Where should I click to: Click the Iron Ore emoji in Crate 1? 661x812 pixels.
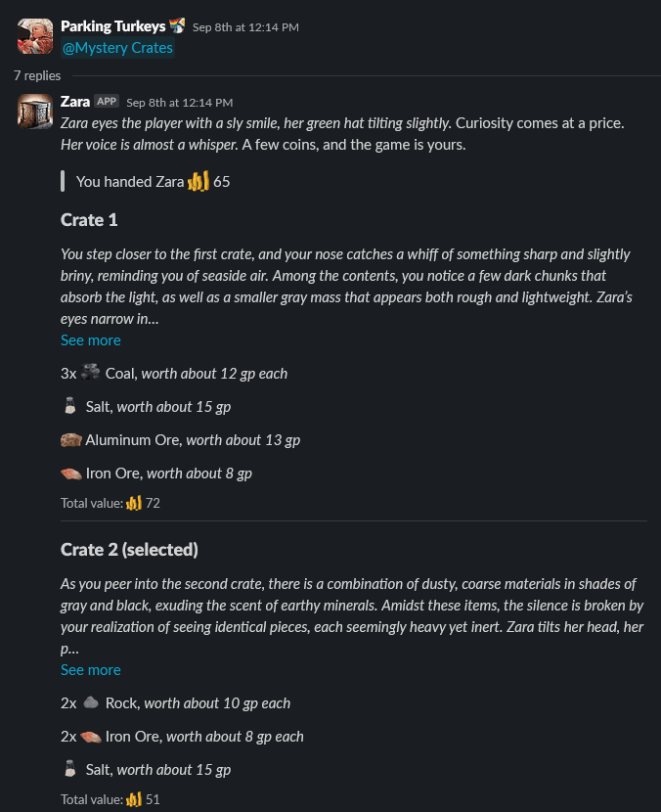tap(71, 474)
